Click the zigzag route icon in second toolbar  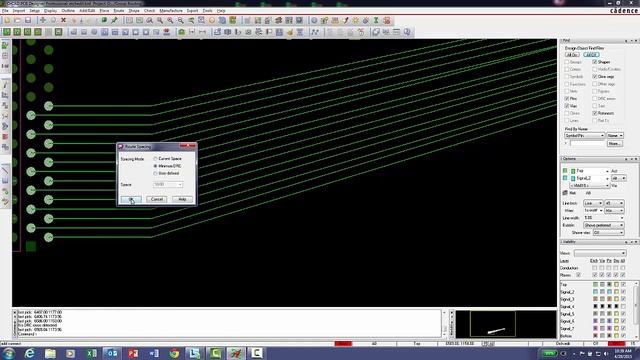click(x=315, y=31)
